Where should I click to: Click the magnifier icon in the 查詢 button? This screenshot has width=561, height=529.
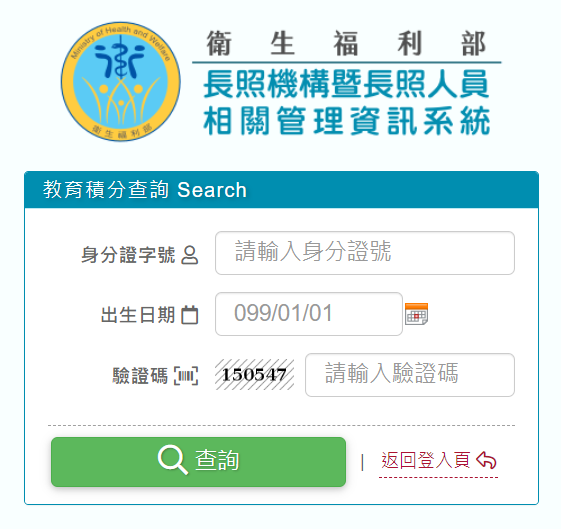pyautogui.click(x=173, y=460)
